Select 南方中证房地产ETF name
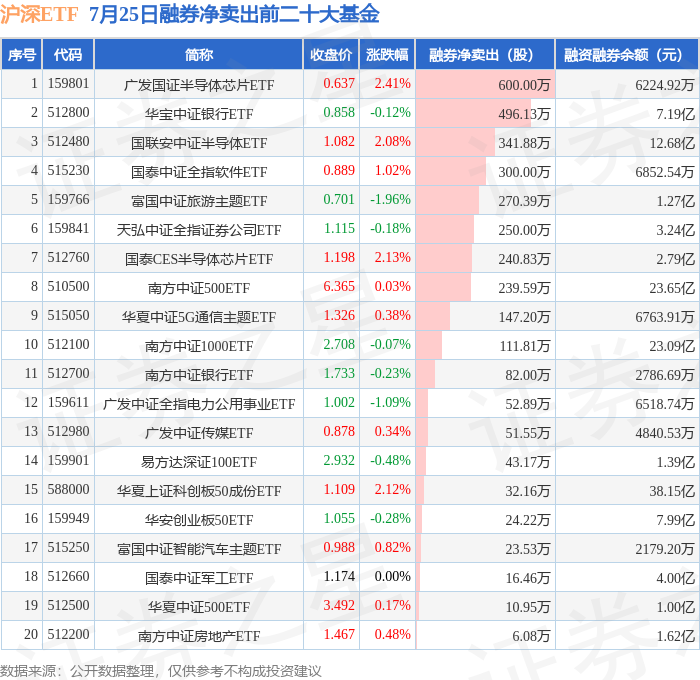 199,636
